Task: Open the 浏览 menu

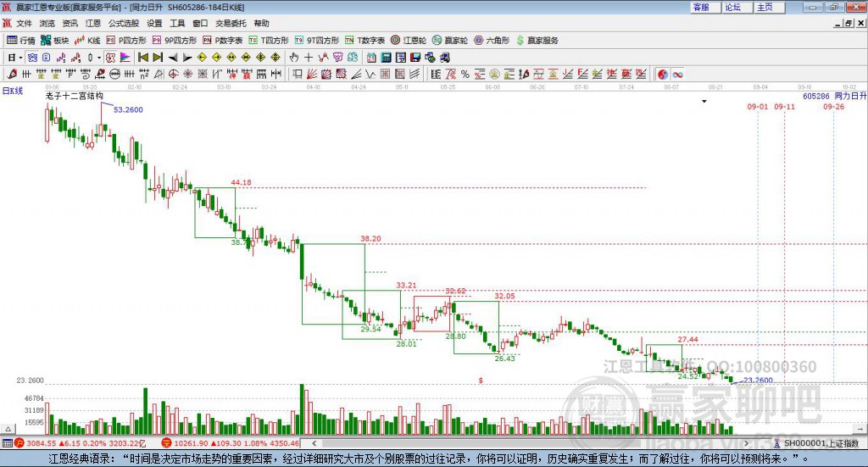Action: (47, 23)
